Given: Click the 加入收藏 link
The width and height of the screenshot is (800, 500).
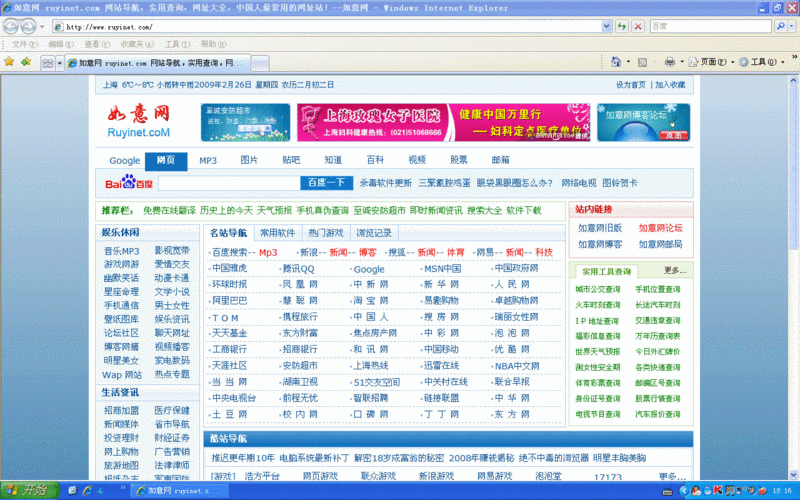Looking at the screenshot, I should pos(670,85).
